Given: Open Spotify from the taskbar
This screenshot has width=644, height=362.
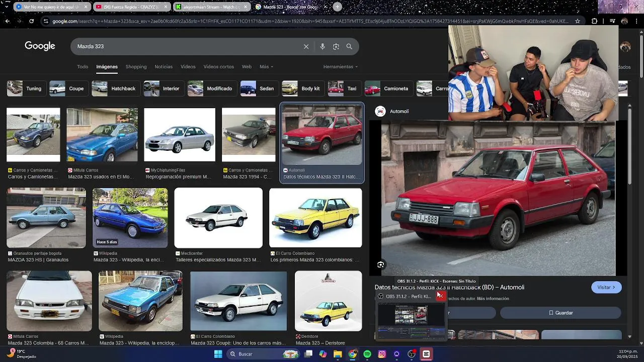Looking at the screenshot, I should [x=367, y=354].
